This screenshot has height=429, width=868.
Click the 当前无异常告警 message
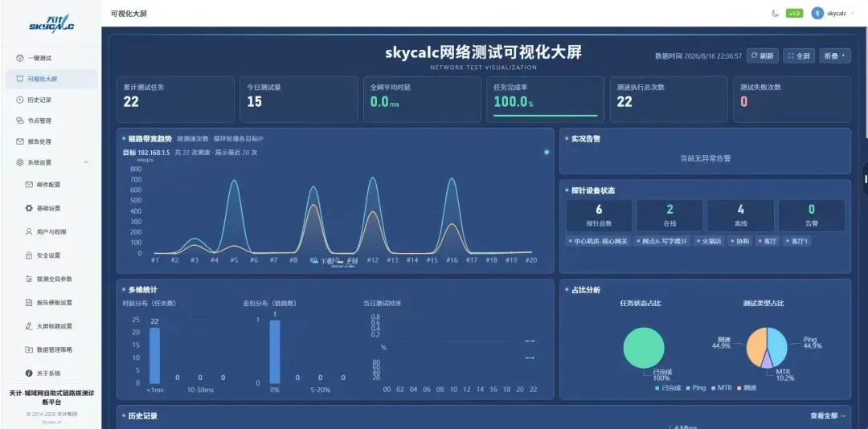click(x=706, y=158)
